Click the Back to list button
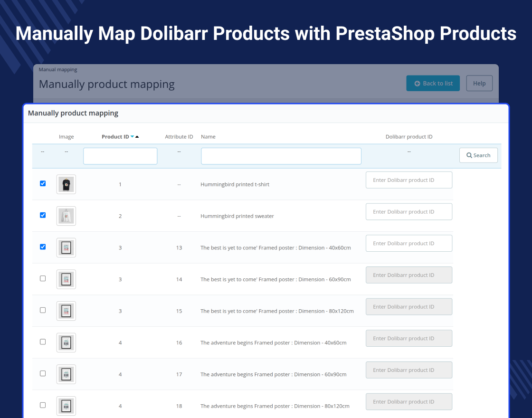Viewport: 532px width, 418px height. point(433,83)
